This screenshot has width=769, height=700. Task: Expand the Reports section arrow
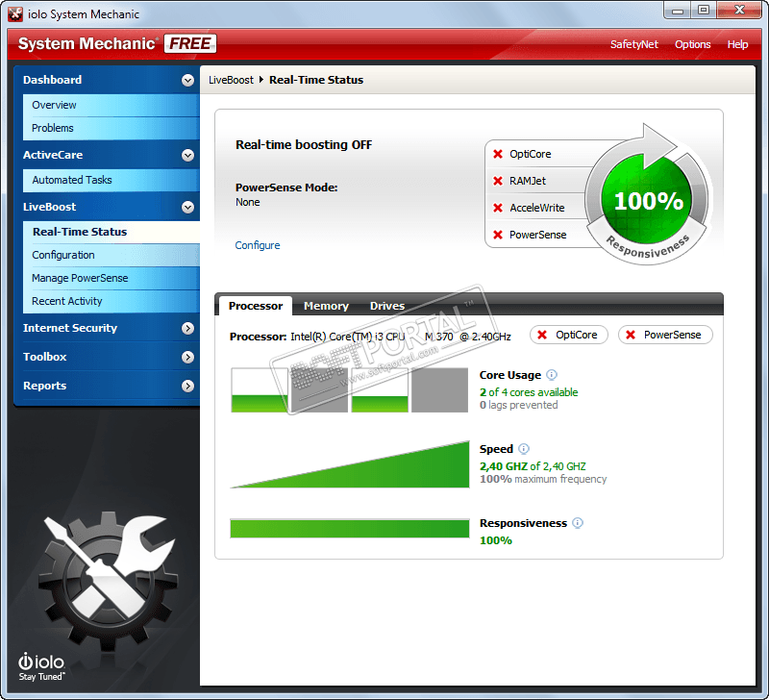click(x=187, y=386)
